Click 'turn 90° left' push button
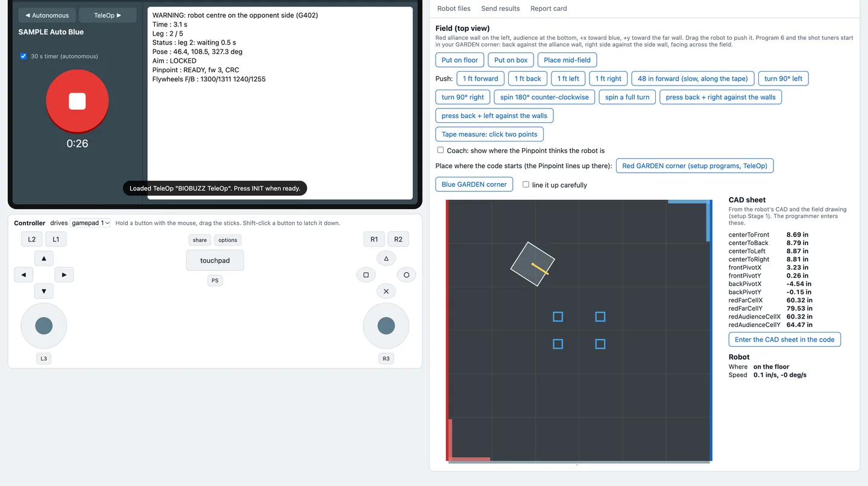The image size is (868, 486). coord(784,78)
